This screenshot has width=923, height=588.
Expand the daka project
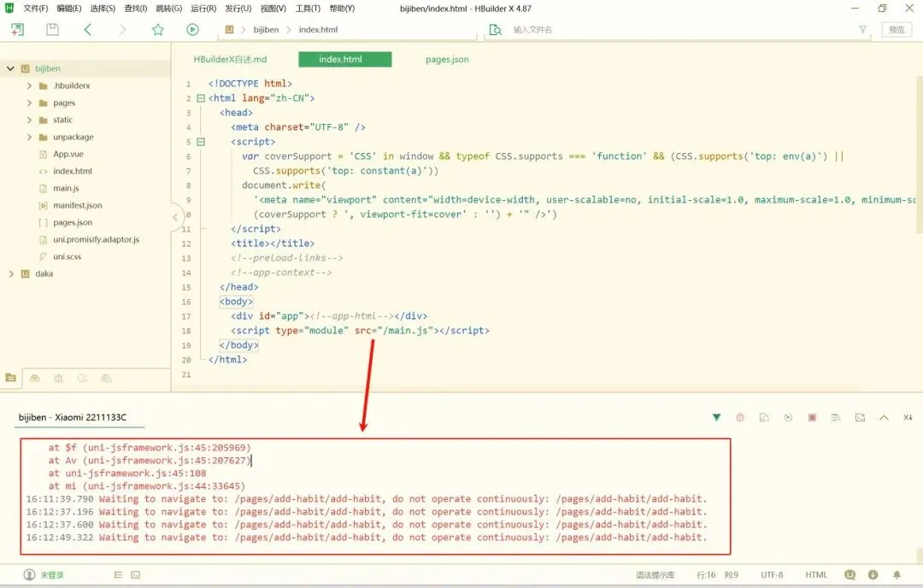point(10,273)
